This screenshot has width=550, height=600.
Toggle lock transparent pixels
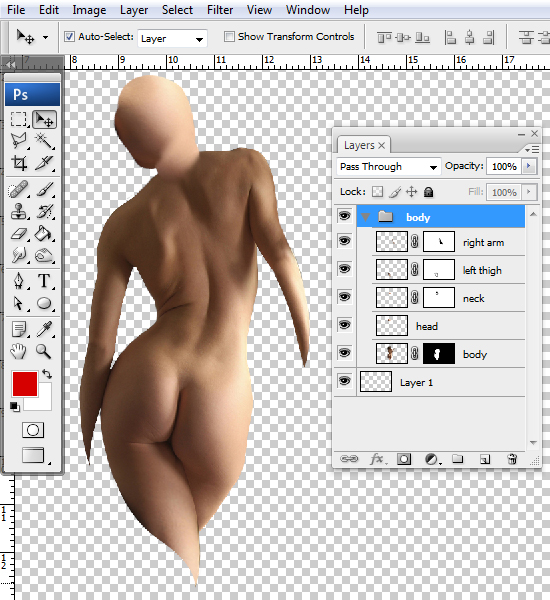[x=377, y=192]
